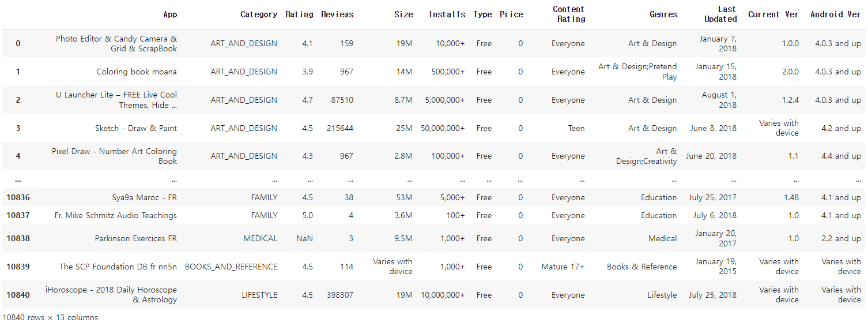Click row index 10838

click(18, 238)
